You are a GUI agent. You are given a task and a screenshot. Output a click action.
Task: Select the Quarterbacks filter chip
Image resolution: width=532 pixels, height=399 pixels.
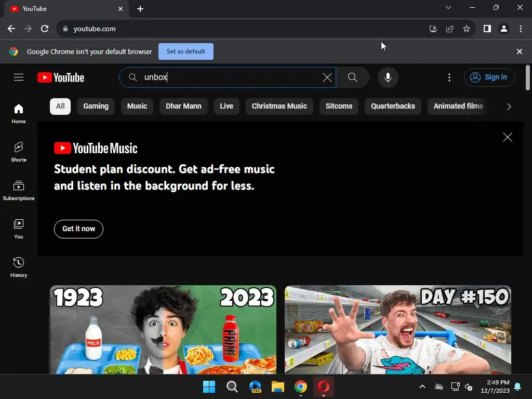[x=393, y=106]
